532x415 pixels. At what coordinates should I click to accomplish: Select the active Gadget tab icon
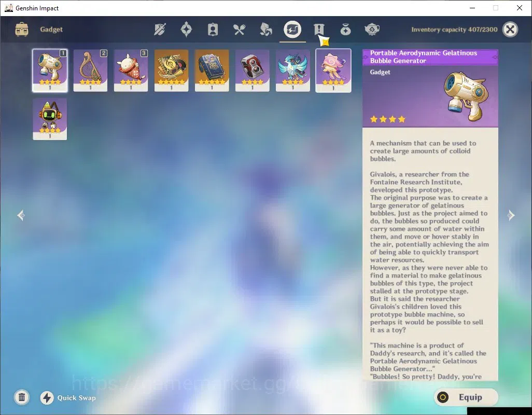[x=292, y=30]
